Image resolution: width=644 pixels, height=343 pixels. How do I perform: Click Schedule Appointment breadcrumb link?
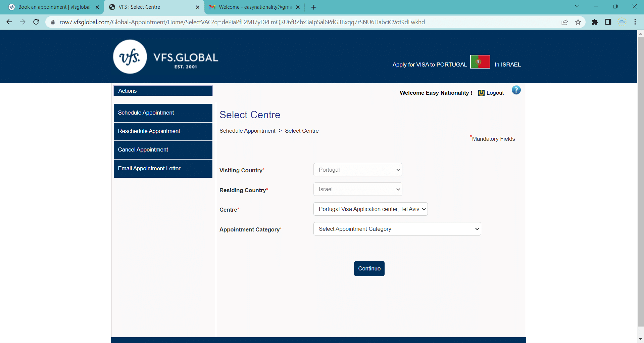pos(247,131)
